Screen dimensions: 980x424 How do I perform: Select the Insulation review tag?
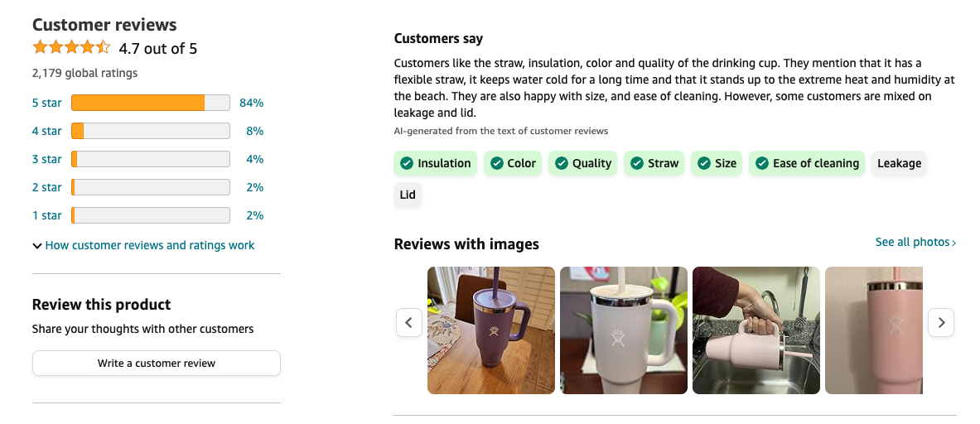[435, 163]
